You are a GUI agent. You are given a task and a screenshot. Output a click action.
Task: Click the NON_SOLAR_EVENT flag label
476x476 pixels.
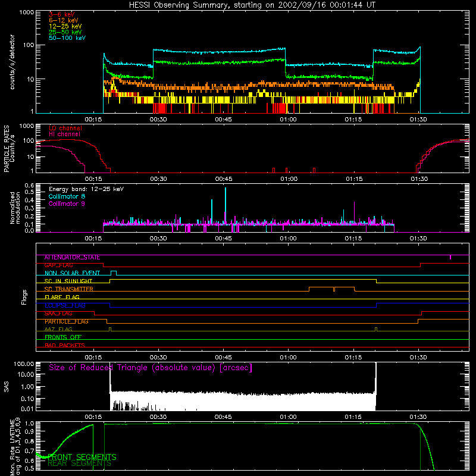pos(72,273)
